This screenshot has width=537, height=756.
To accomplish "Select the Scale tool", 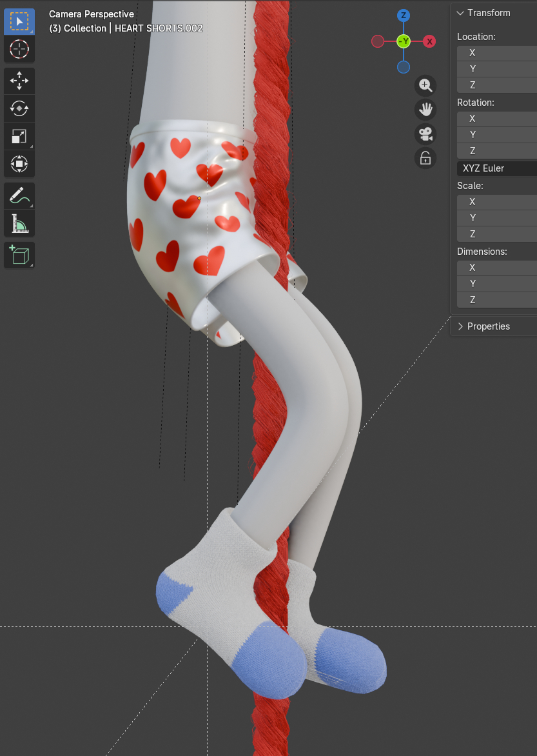I will (x=19, y=136).
